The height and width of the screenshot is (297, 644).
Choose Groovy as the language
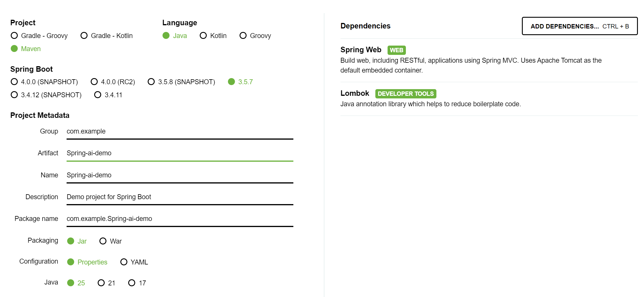[243, 36]
